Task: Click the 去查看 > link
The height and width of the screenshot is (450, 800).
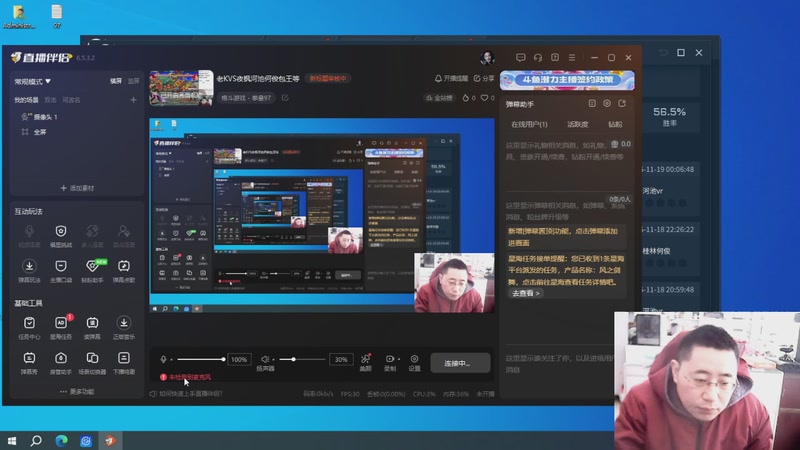Action: pos(526,293)
